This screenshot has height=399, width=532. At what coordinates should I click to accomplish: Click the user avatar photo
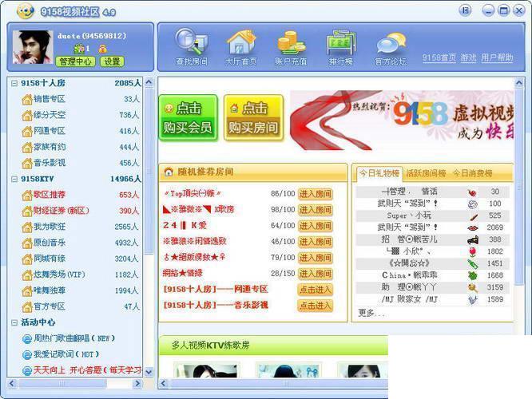[33, 47]
